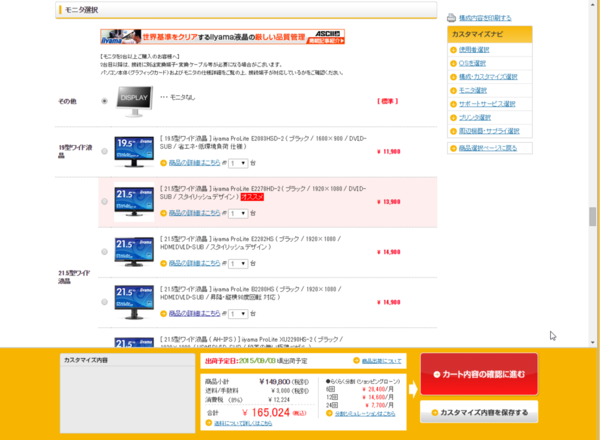Click the 構成内容を印刷する link

(485, 18)
